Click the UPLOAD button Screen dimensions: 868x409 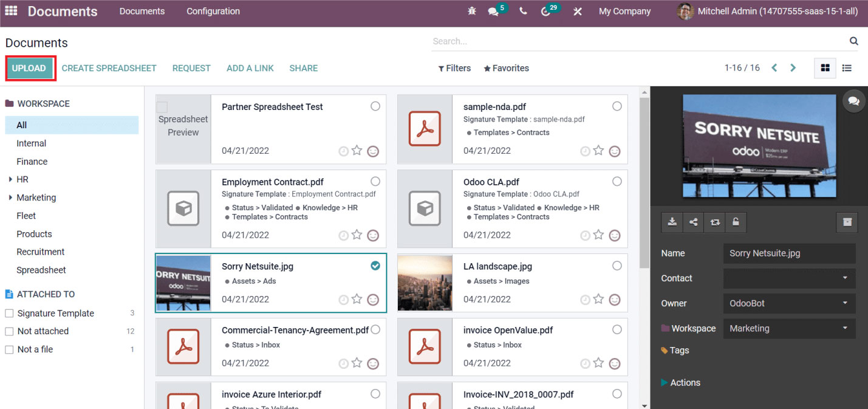point(29,68)
